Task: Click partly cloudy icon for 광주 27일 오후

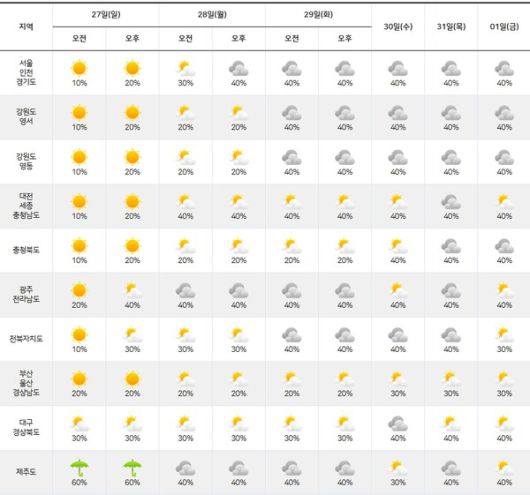Action: pyautogui.click(x=132, y=291)
